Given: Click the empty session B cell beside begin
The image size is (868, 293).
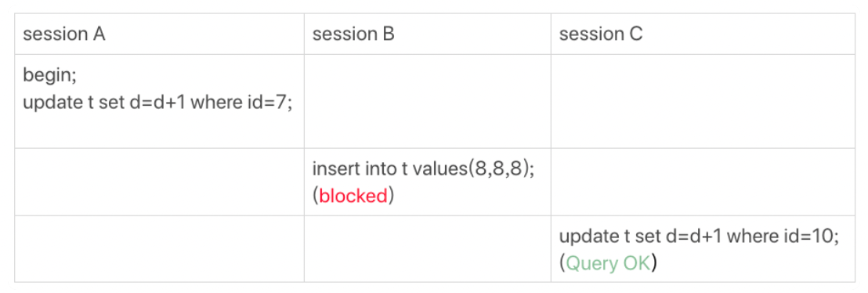Looking at the screenshot, I should pos(428,101).
